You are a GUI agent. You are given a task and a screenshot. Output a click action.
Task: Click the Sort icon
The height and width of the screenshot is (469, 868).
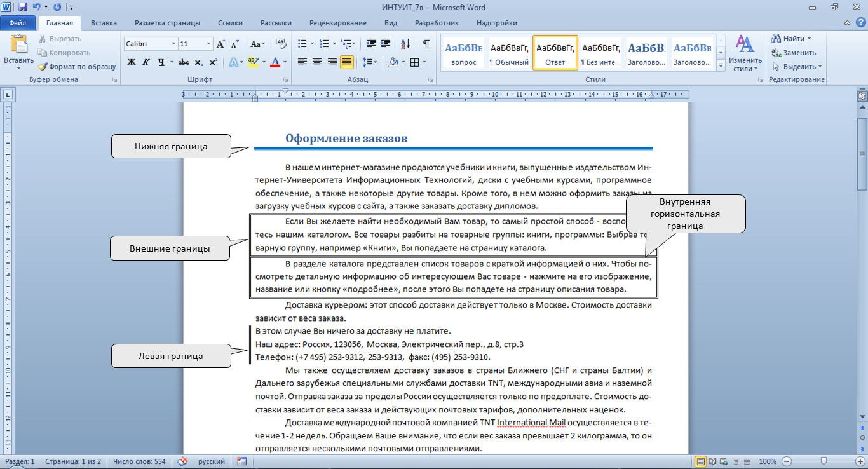(x=405, y=44)
